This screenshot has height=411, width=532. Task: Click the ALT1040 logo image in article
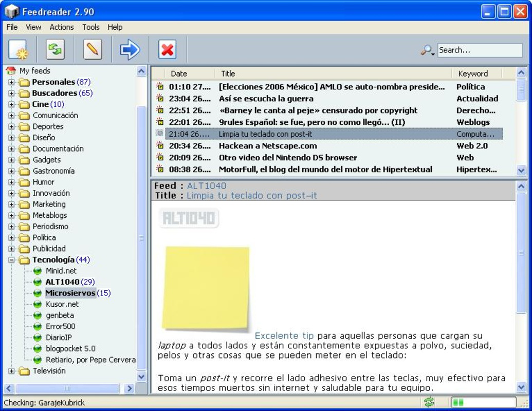189,218
